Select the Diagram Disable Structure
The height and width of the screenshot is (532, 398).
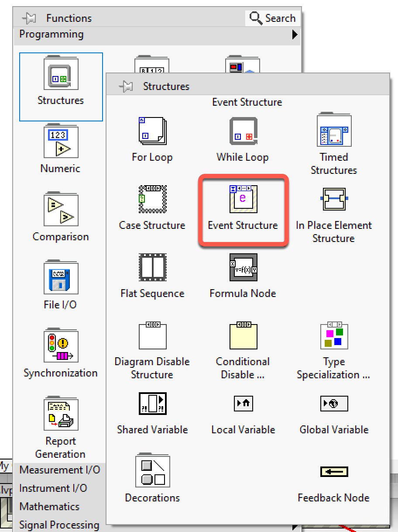click(152, 335)
